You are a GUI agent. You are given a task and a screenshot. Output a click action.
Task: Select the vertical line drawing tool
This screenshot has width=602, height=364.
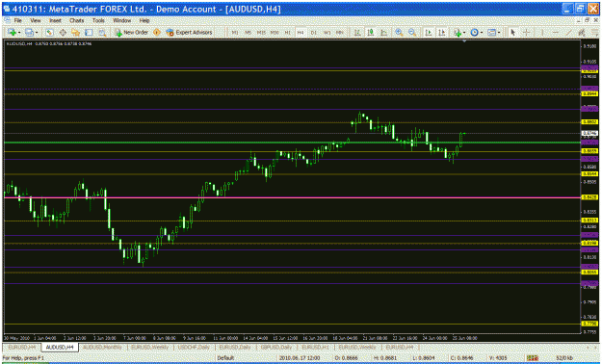pyautogui.click(x=542, y=33)
